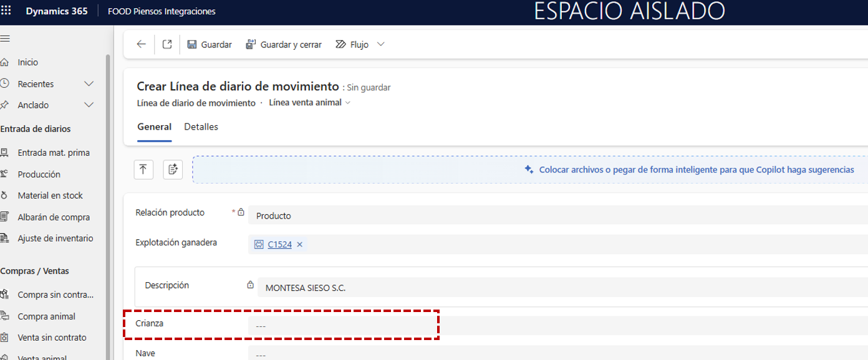Click the Guardar save button
Image resolution: width=868 pixels, height=360 pixels.
point(209,45)
